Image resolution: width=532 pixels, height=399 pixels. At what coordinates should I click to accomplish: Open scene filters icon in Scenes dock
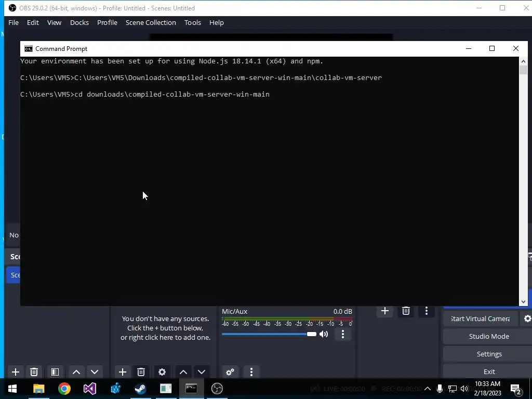55,372
